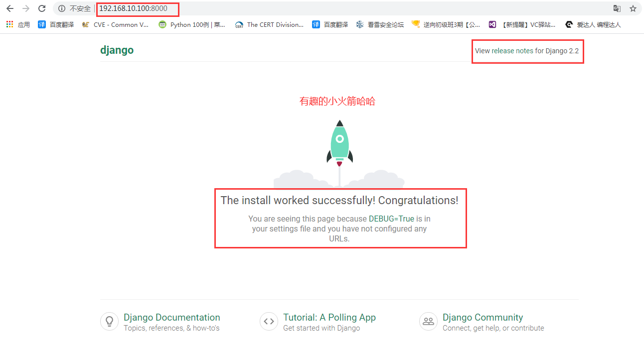Open site info icon beside 不安全
This screenshot has width=644, height=345.
62,8
